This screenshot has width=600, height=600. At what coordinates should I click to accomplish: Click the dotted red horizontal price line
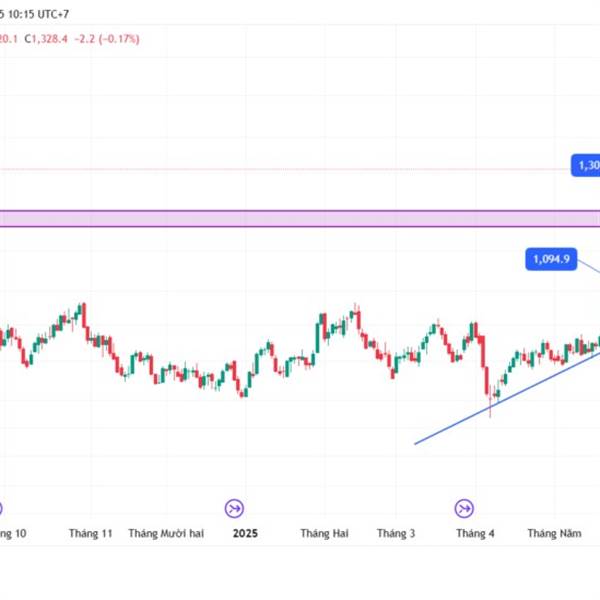[285, 169]
